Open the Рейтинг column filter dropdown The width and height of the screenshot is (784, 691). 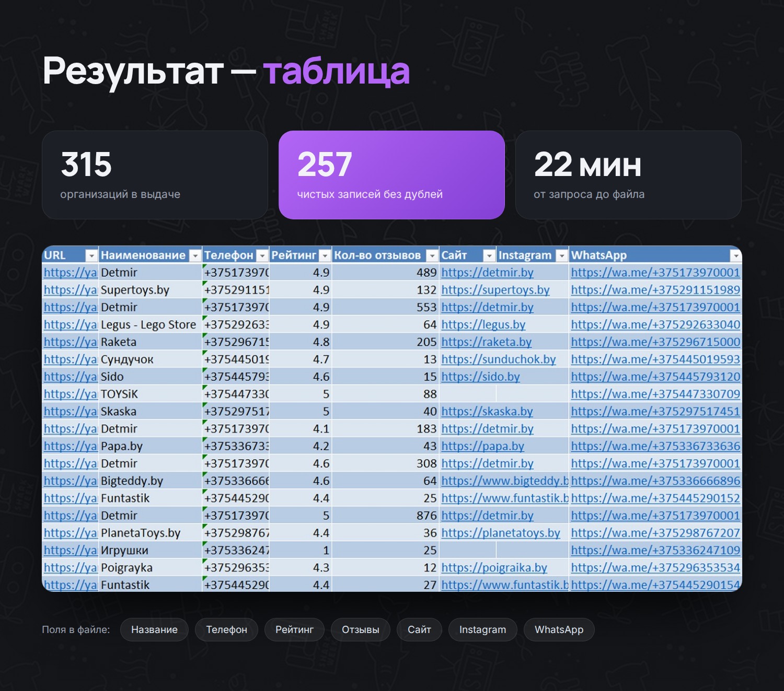pos(325,255)
